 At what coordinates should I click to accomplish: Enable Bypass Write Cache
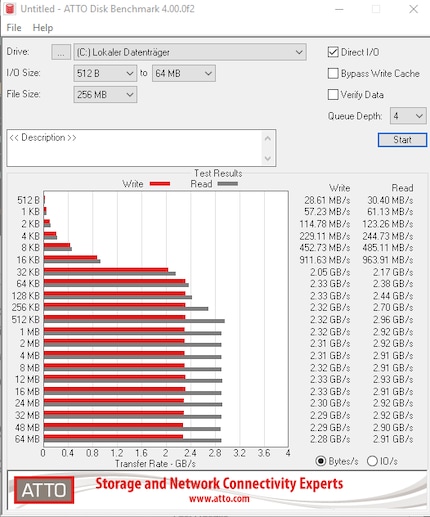(x=333, y=73)
